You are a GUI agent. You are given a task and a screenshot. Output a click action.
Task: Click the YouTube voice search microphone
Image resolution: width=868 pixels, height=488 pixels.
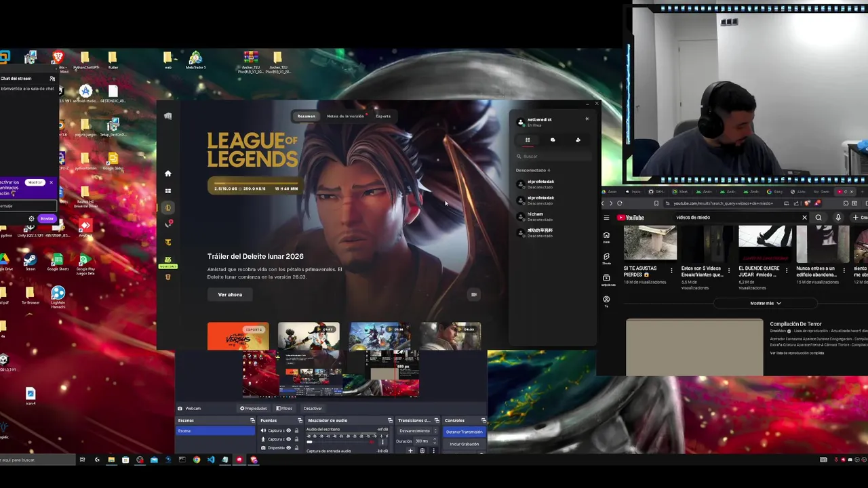[x=838, y=218]
